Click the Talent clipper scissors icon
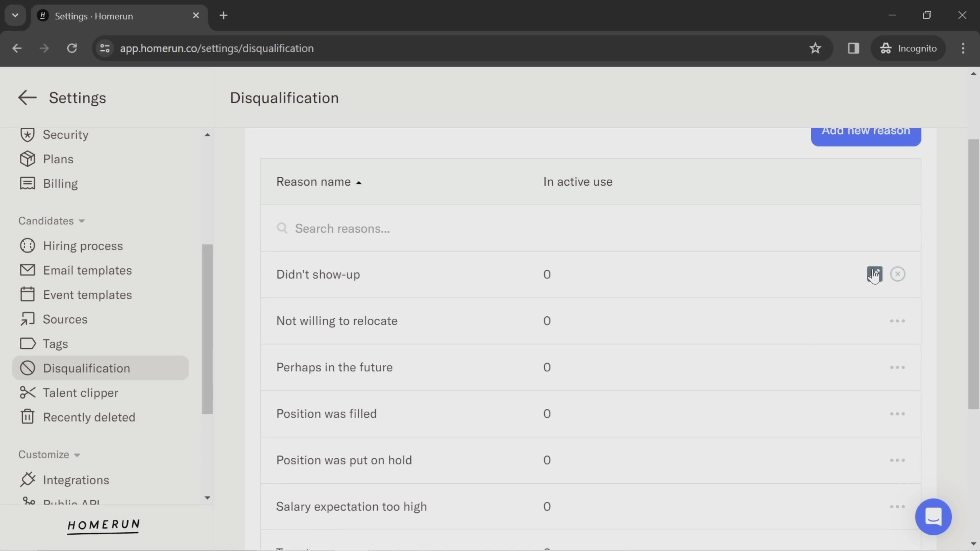 tap(27, 392)
